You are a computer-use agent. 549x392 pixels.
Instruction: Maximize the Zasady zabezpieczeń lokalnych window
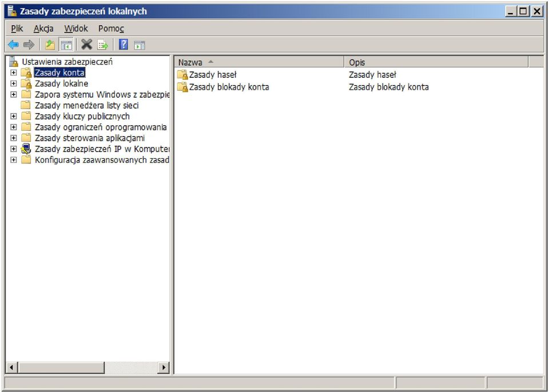click(x=523, y=11)
